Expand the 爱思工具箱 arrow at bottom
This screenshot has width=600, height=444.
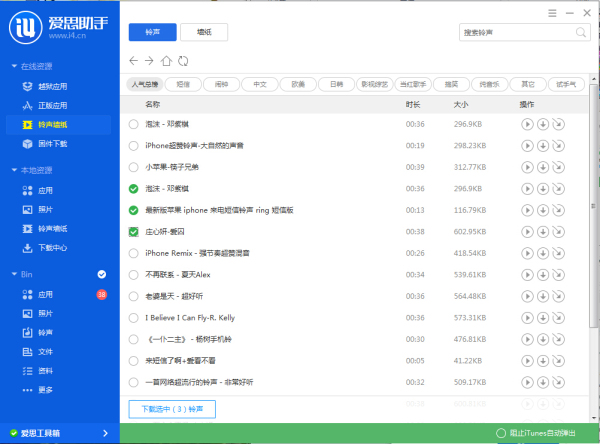(x=106, y=433)
